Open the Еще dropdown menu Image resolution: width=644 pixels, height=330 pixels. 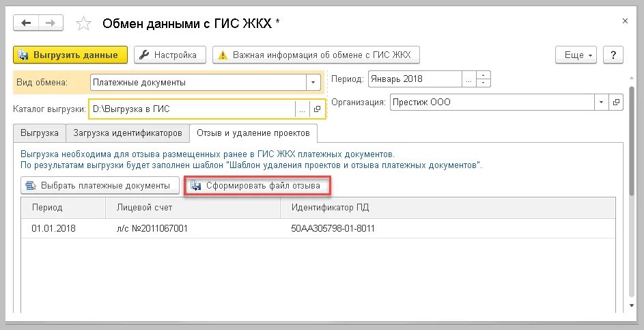click(576, 55)
